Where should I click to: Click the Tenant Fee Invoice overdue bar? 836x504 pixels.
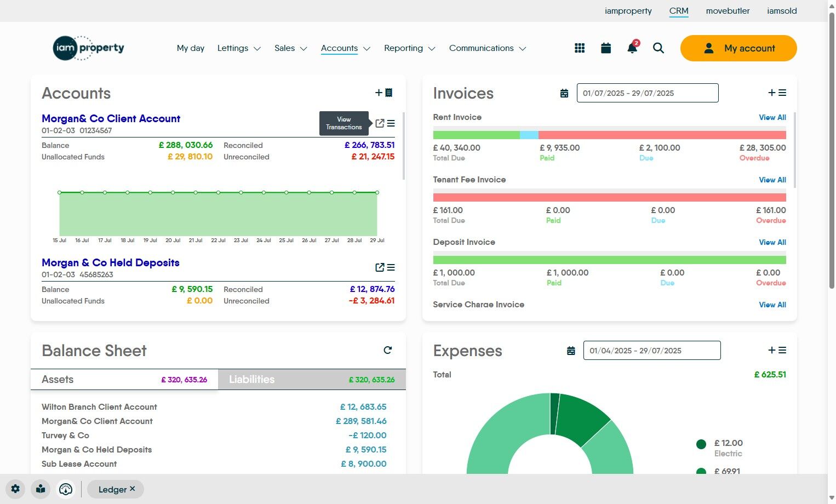[x=610, y=197]
